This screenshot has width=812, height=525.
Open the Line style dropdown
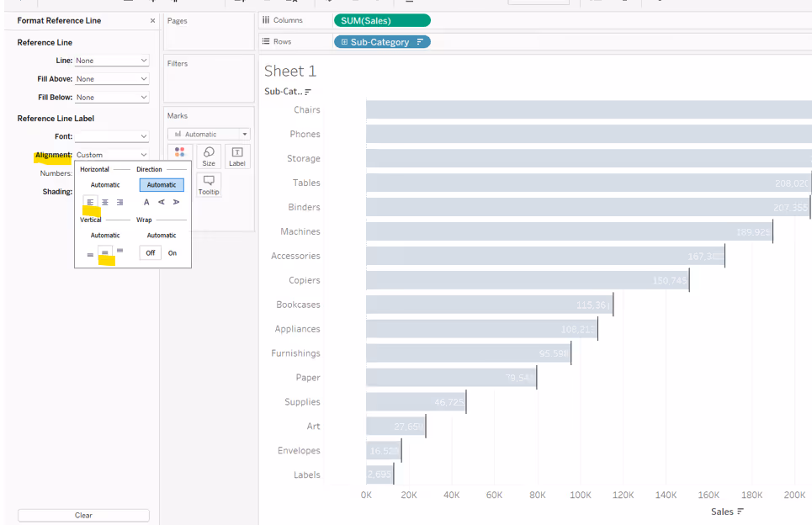tap(112, 61)
